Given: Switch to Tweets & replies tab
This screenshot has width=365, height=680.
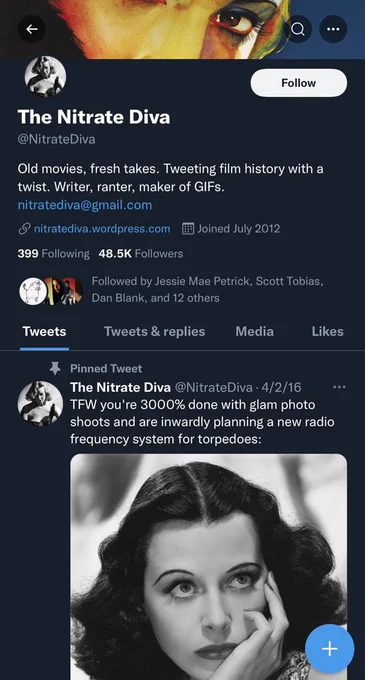Looking at the screenshot, I should tap(154, 332).
